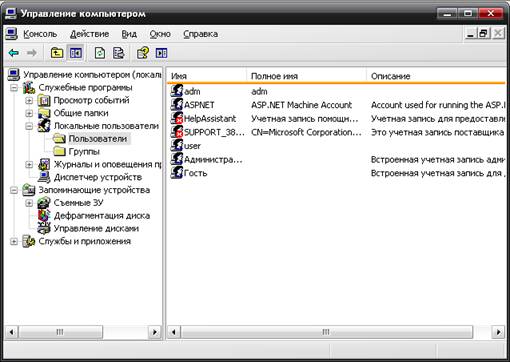Select the HelpAssistant user icon
This screenshot has height=362, width=510.
tap(177, 118)
